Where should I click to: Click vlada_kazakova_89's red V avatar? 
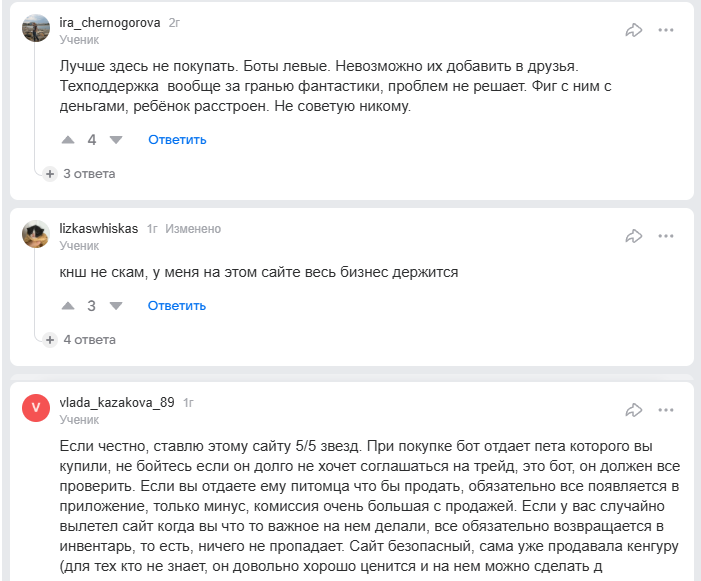click(36, 409)
